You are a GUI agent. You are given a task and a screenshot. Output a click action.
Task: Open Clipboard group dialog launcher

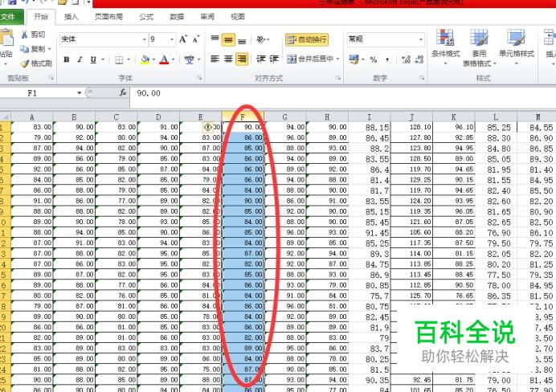click(x=51, y=78)
